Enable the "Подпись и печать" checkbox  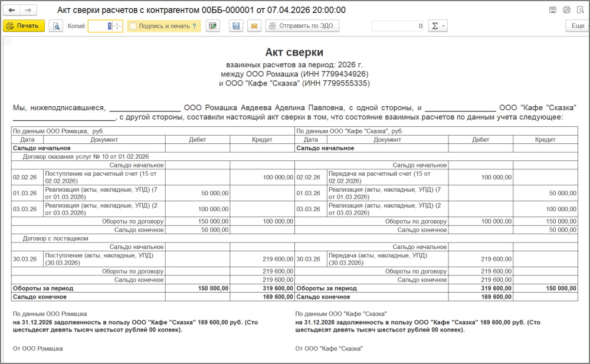coord(133,26)
